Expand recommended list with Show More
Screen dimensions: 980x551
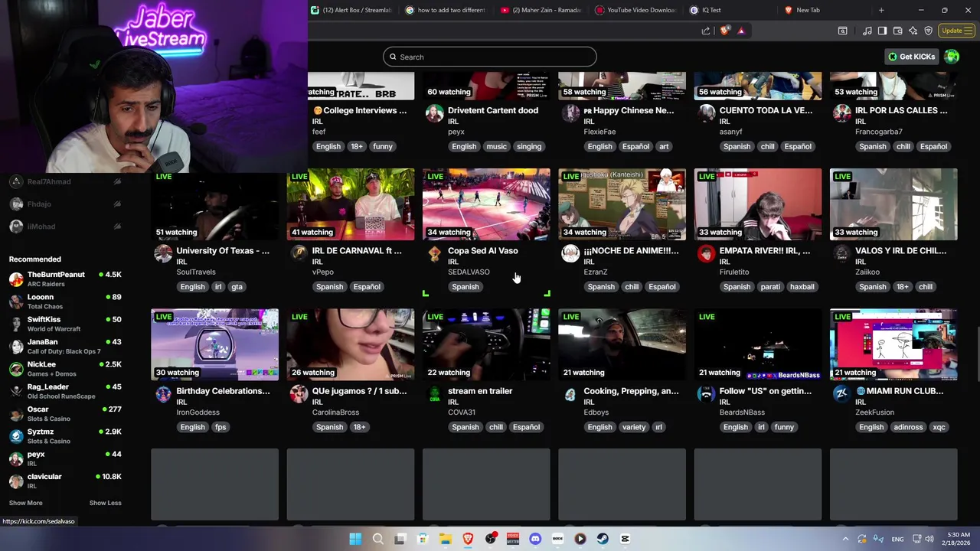coord(25,503)
